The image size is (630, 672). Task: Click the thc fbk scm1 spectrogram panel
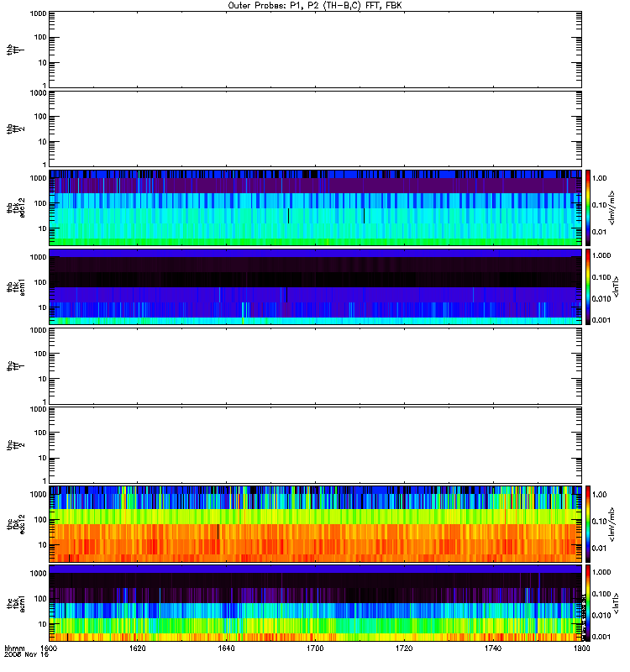coord(316,603)
